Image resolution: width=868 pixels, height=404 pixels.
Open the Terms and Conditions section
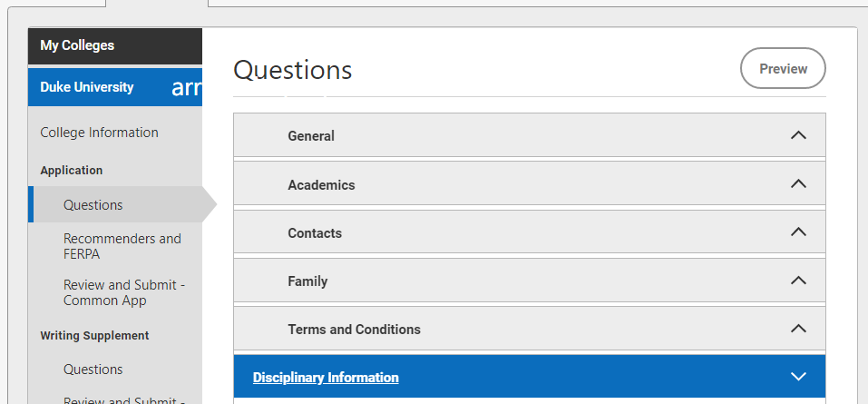(x=529, y=329)
